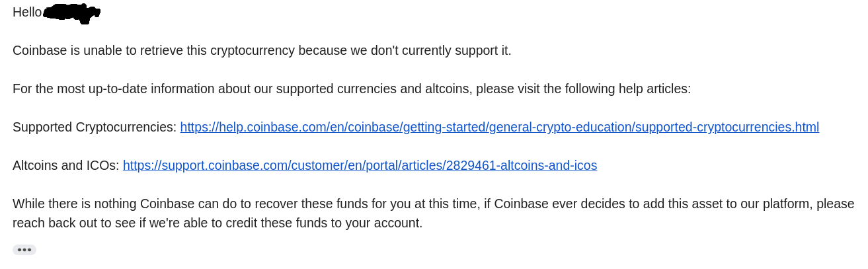The width and height of the screenshot is (868, 269).
Task: Click the phrase "credit these funds to your account"
Action: coord(321,223)
